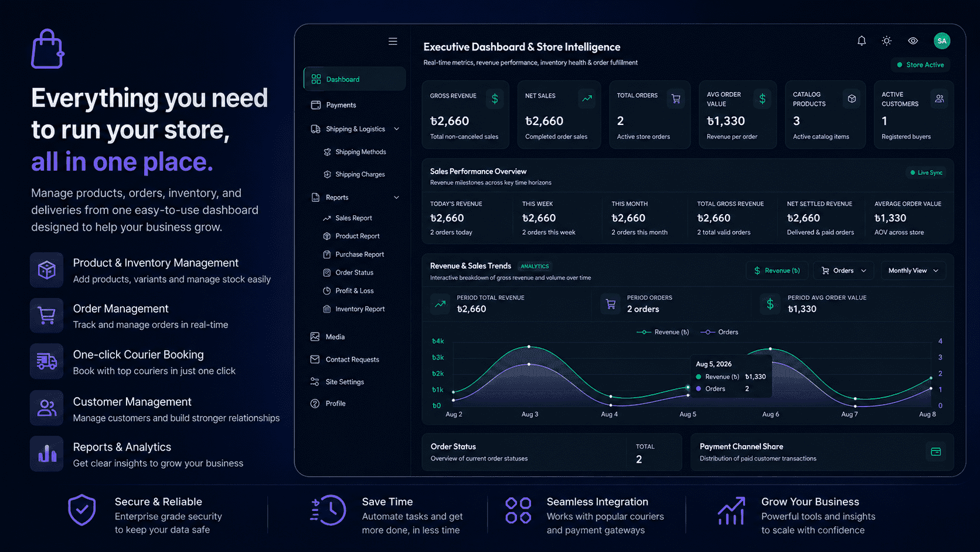Click the Total Orders cart icon
The image size is (980, 552).
[676, 99]
